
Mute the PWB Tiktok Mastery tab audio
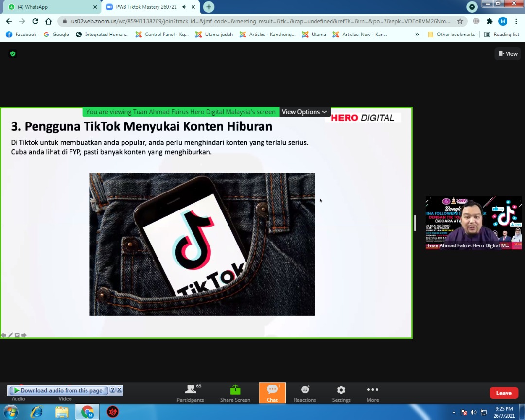(x=184, y=7)
